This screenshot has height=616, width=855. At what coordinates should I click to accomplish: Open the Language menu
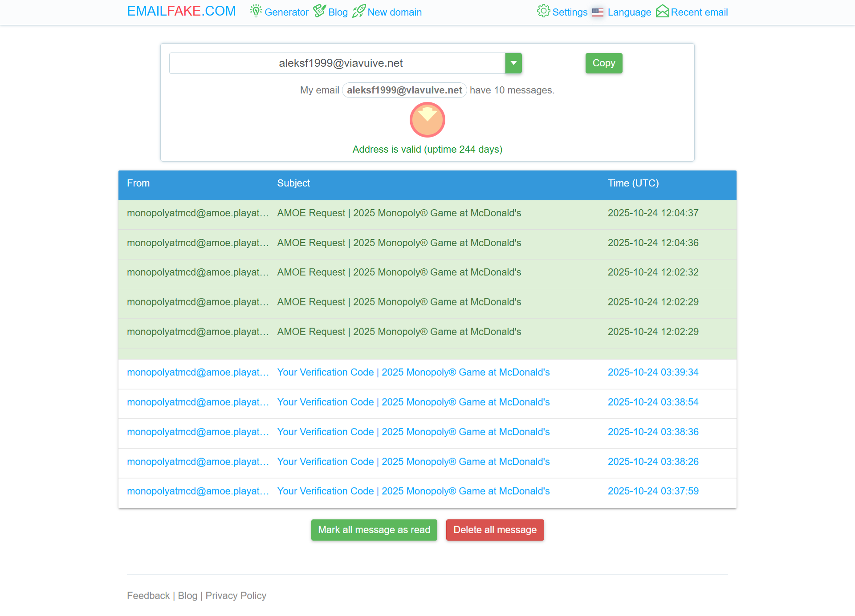(629, 12)
